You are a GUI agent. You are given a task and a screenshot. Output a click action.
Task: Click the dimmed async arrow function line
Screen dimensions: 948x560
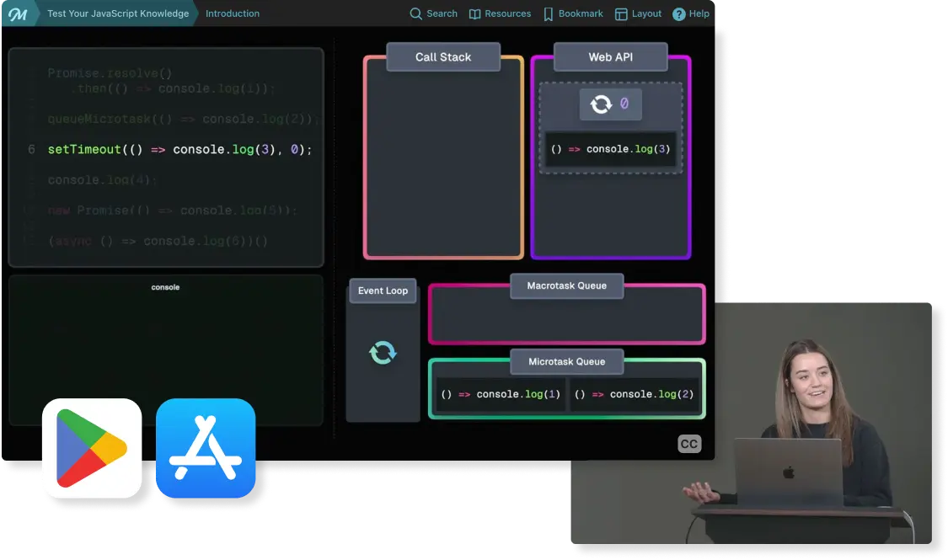[x=158, y=241]
